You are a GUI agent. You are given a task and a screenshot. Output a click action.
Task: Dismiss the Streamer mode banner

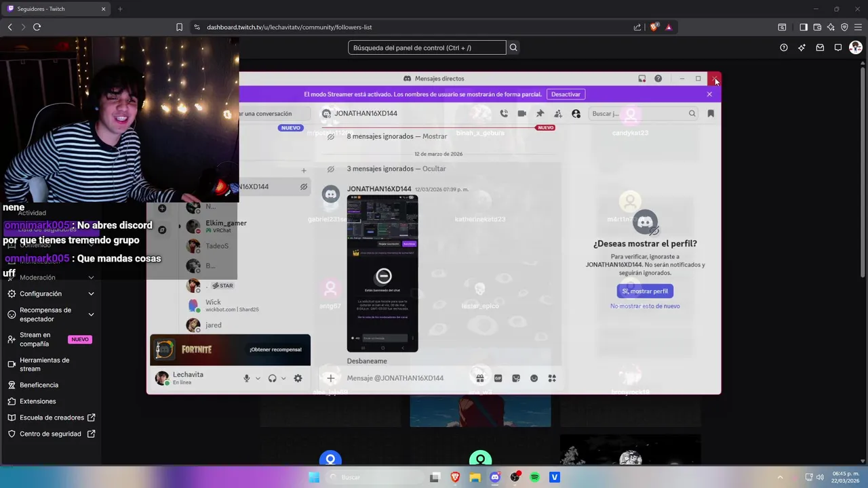tap(709, 94)
